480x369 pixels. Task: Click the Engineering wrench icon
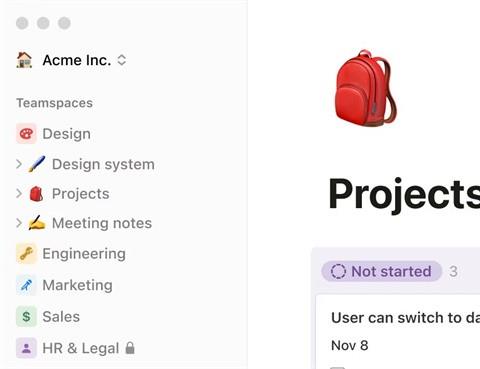(26, 254)
